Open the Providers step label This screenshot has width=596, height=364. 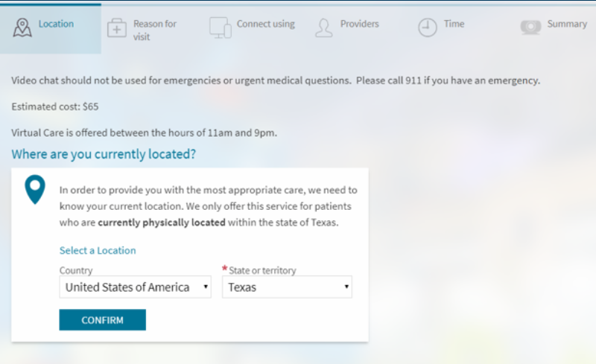359,24
